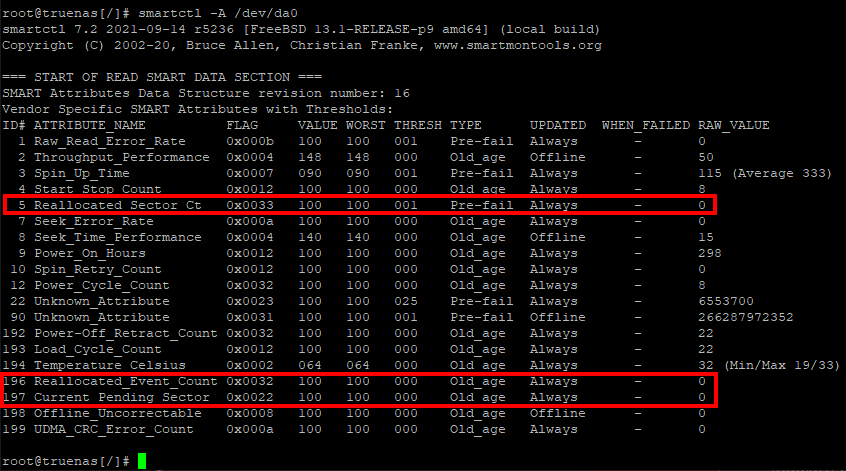846x471 pixels.
Task: Click the www.smartmontools.org URL text
Action: pos(517,45)
